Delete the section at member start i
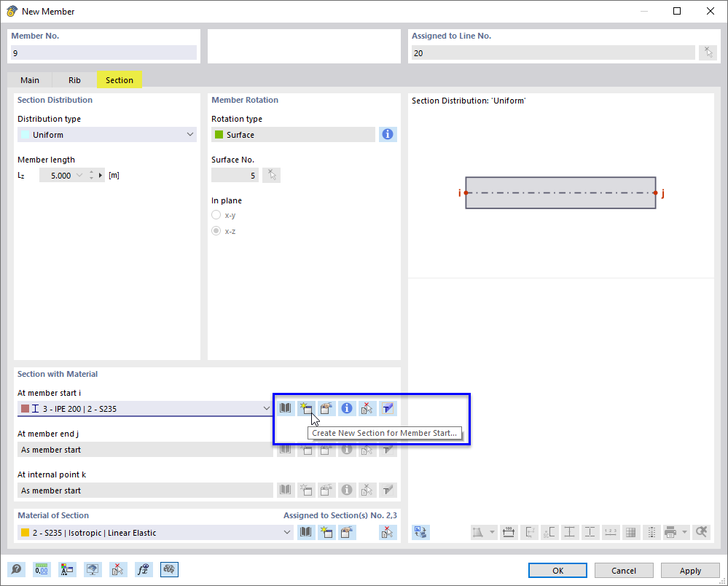728x586 pixels. click(x=367, y=408)
